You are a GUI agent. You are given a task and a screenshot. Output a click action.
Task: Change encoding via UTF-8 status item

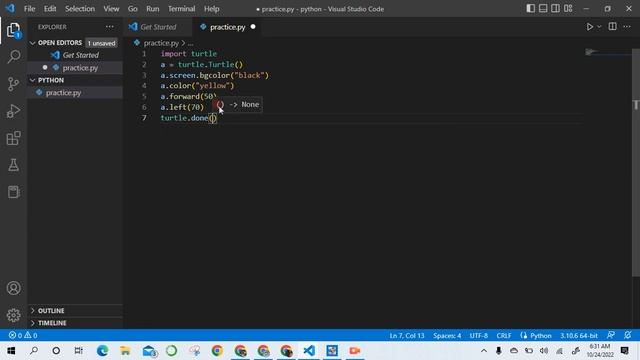[x=478, y=336]
